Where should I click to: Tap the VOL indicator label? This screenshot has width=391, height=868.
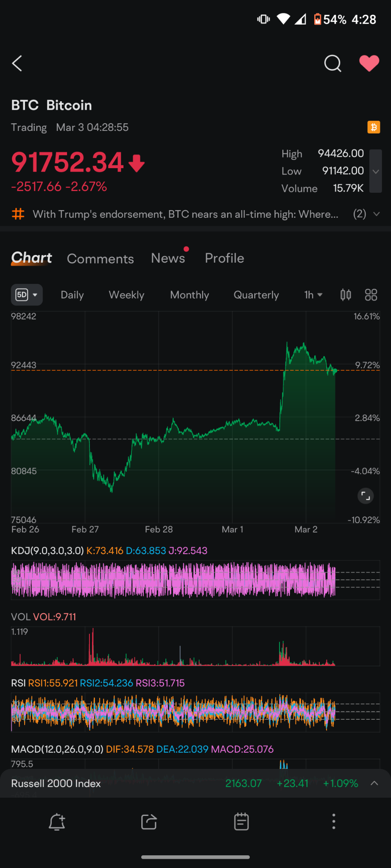click(21, 617)
